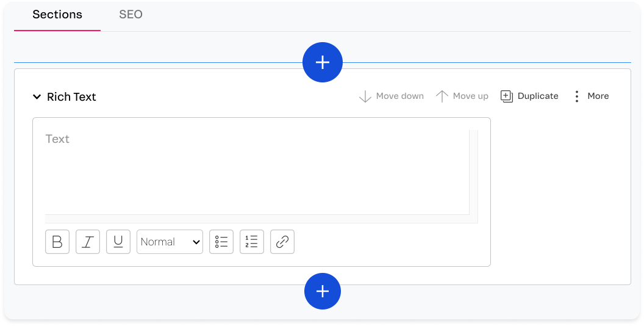This screenshot has width=644, height=326.
Task: Add a section below Rich Text
Action: click(323, 291)
